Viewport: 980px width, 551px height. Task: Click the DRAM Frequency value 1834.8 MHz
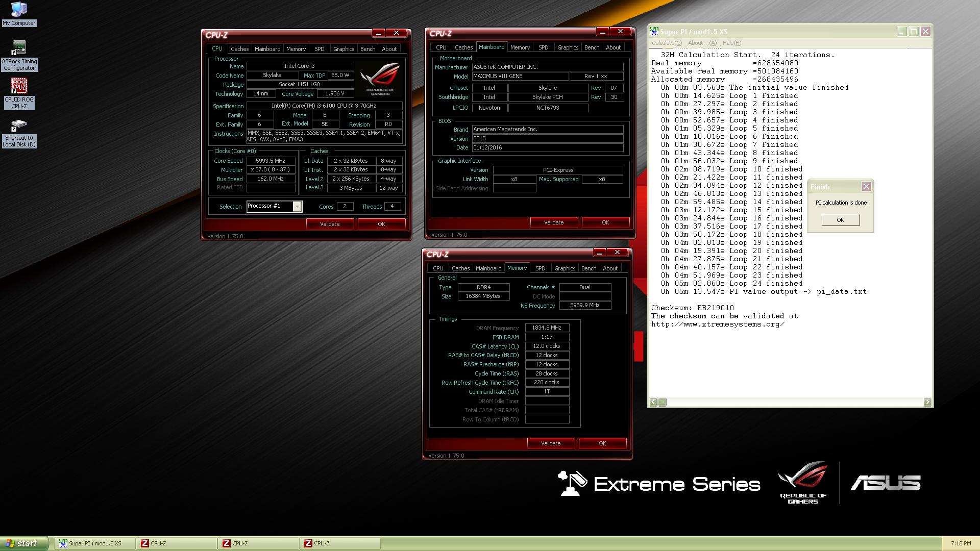pos(547,328)
